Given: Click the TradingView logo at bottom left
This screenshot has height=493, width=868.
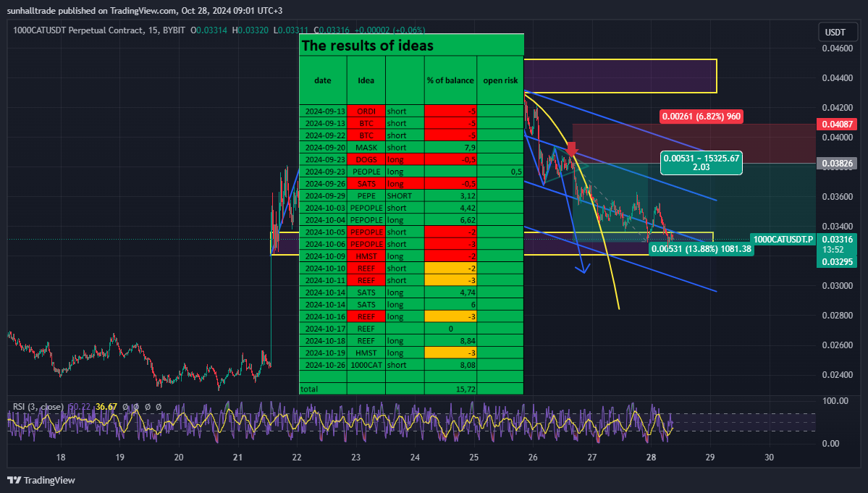Looking at the screenshot, I should 41,480.
